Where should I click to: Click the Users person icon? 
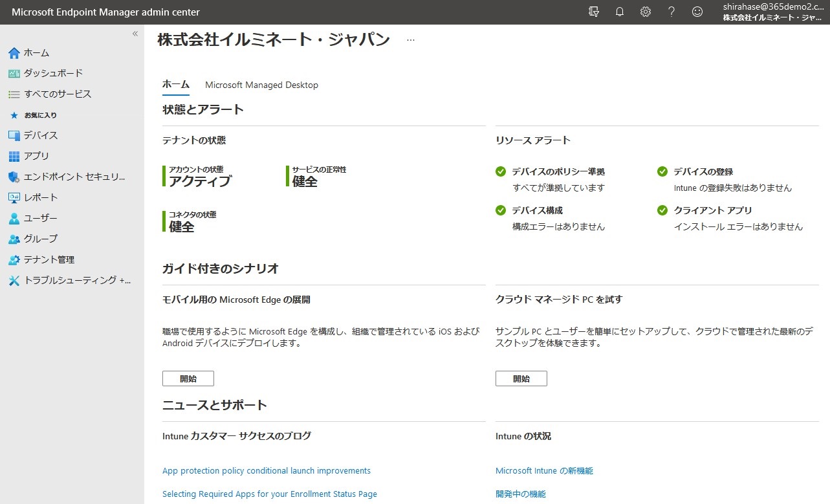pos(14,219)
